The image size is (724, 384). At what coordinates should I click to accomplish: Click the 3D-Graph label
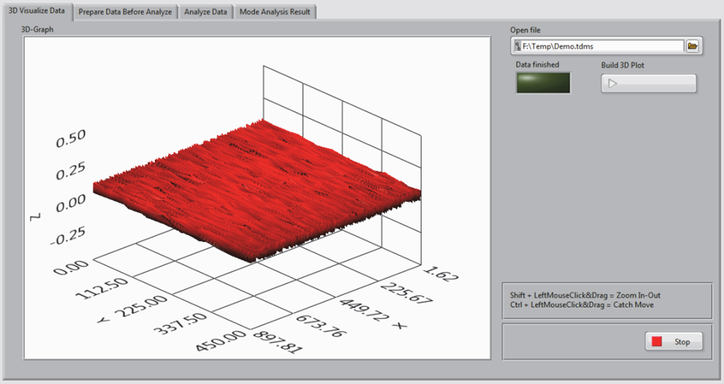point(37,29)
